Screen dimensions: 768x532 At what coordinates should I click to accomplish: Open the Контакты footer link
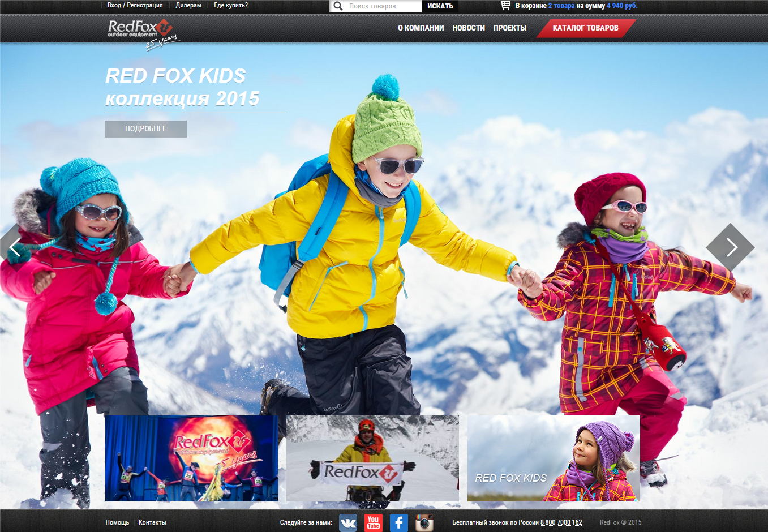click(x=152, y=522)
